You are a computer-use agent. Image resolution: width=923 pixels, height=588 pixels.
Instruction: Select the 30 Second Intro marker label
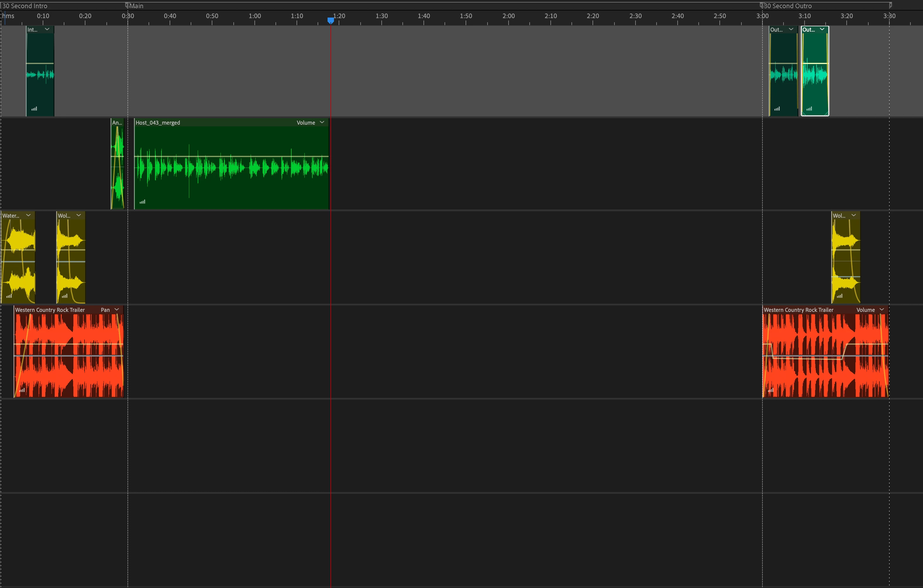point(25,6)
